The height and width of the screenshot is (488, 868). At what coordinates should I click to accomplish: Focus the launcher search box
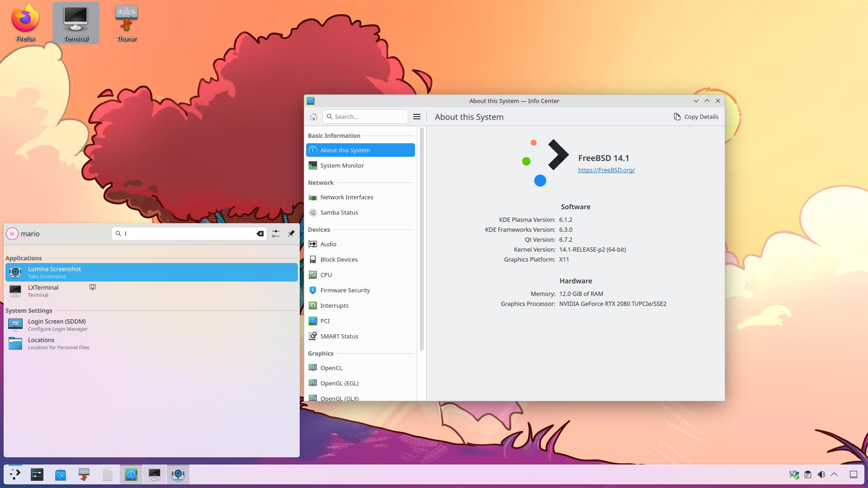[189, 234]
